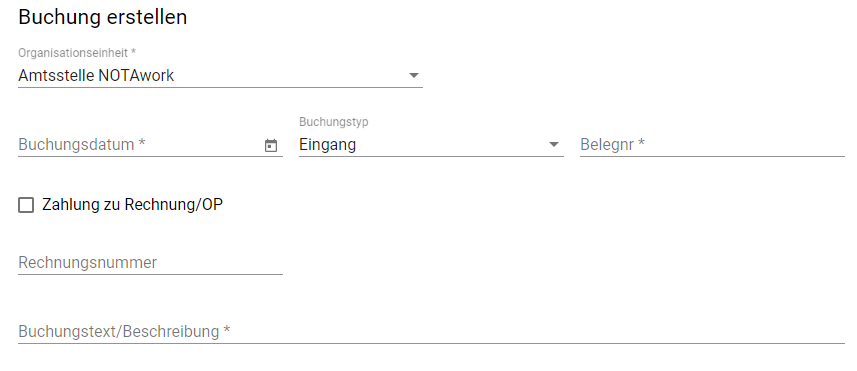The image size is (857, 371).
Task: Click the small 'Organisationseinheit' field label
Action: point(73,53)
